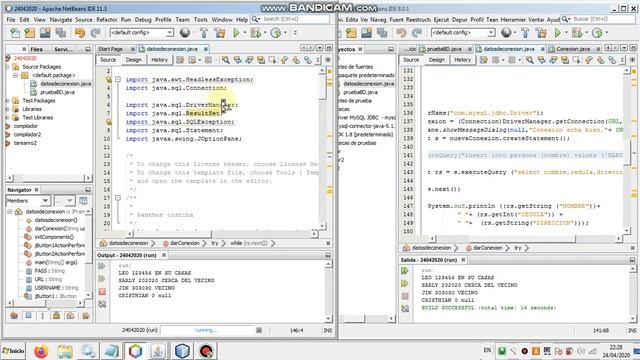Switch to Conexion.java tab in right window
640x360 pixels.
click(x=573, y=49)
